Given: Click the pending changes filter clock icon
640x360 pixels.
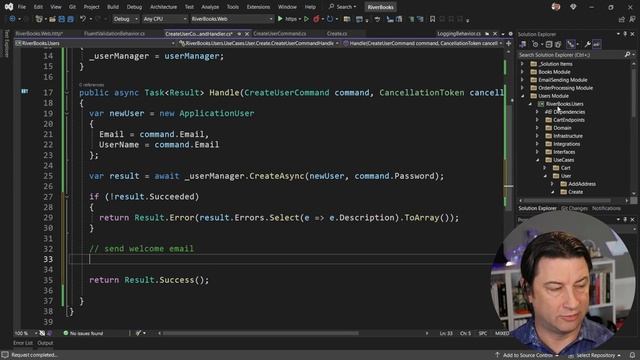Looking at the screenshot, I should (x=535, y=44).
